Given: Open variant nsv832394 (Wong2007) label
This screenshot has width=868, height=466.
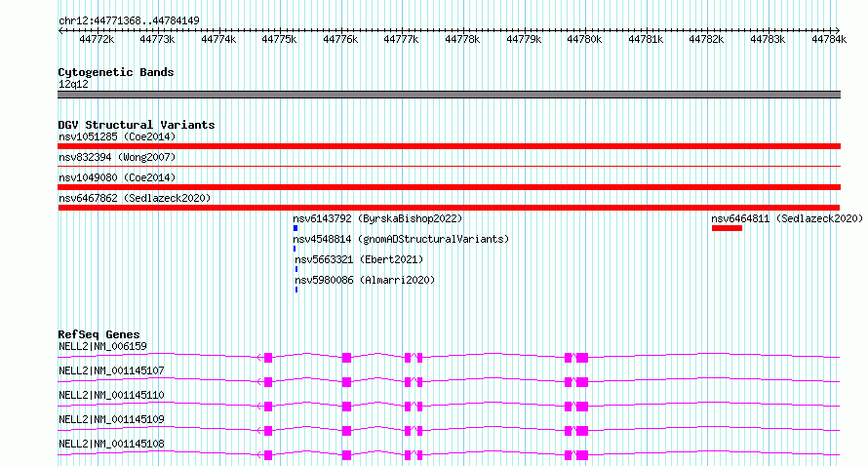Looking at the screenshot, I should point(117,157).
